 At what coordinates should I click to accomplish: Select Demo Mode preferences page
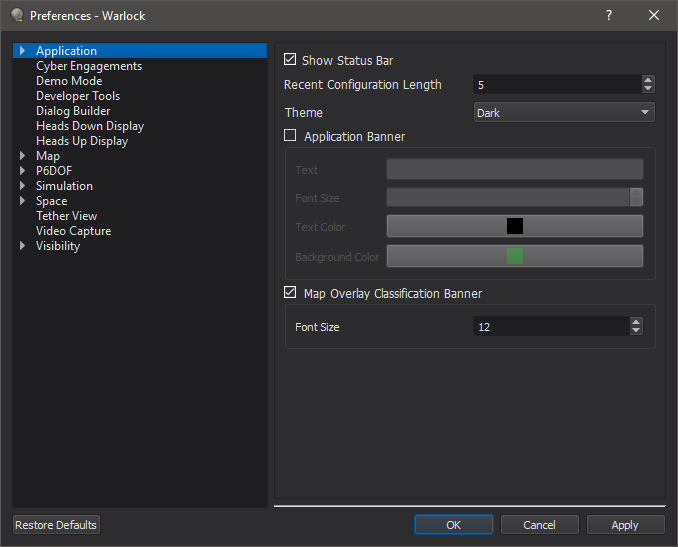tap(69, 81)
